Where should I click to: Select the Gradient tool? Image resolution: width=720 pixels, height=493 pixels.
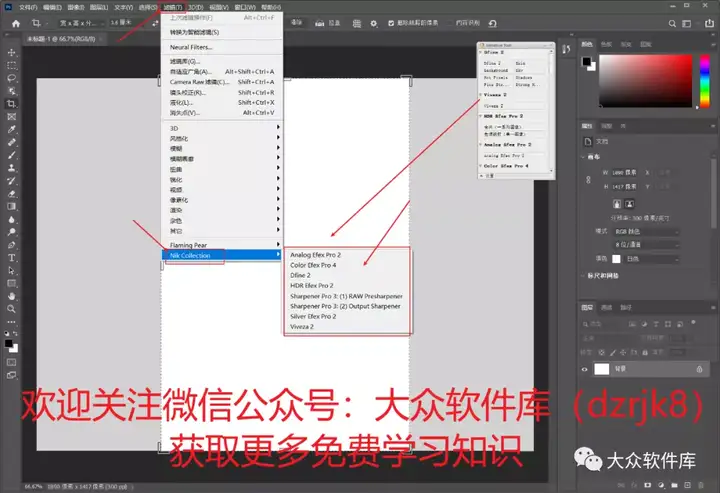coord(11,207)
